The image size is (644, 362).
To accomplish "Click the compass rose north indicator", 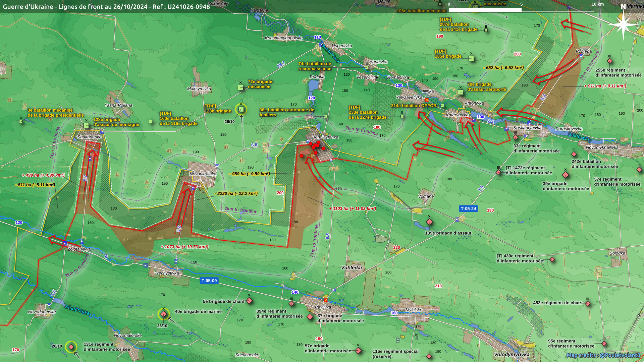I will (x=623, y=23).
